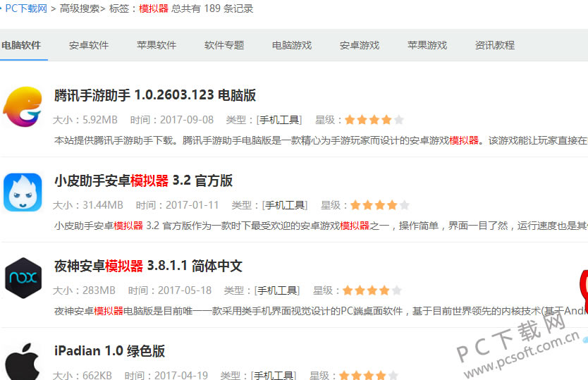
Task: Click the star rating of 腾讯手游助手
Action: click(x=374, y=120)
